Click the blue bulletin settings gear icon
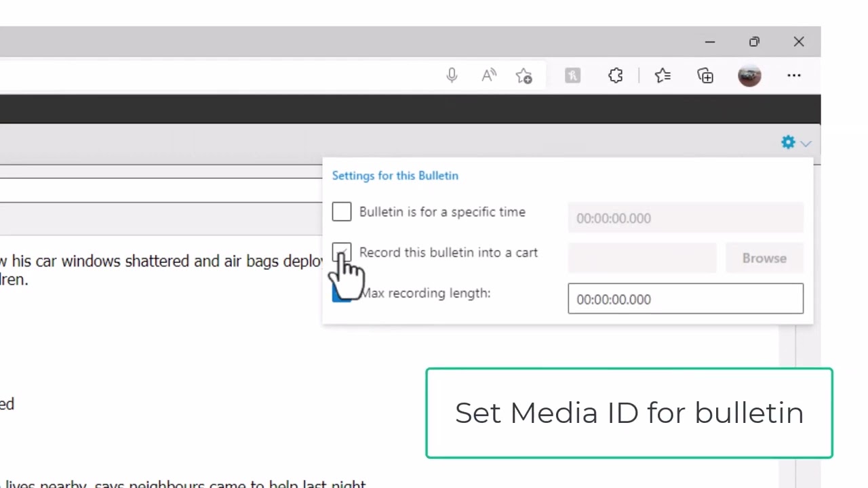Screen dimensions: 868x488 tap(788, 142)
